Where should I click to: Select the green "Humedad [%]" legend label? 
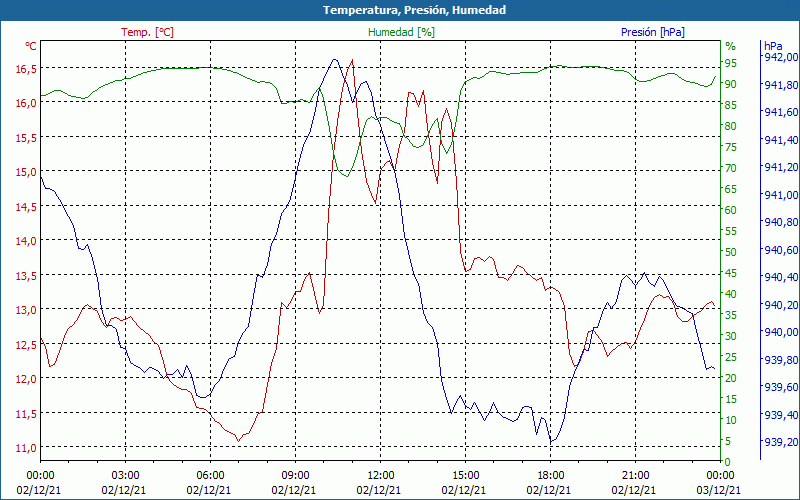point(402,32)
